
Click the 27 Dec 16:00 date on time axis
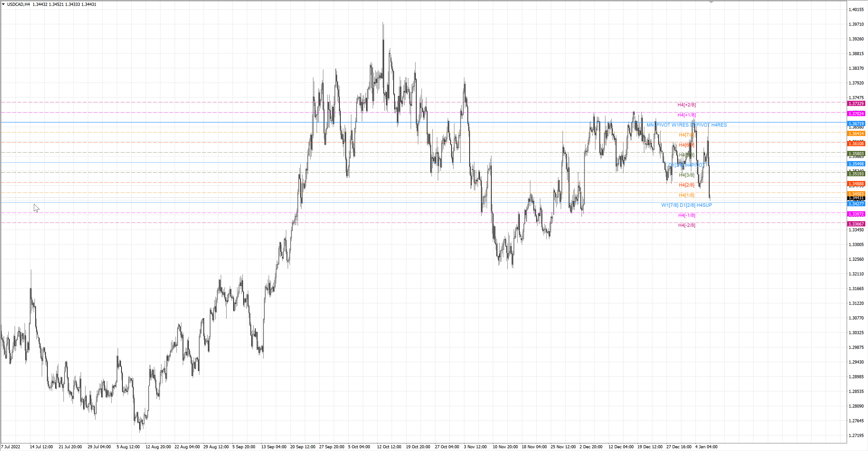coord(679,447)
